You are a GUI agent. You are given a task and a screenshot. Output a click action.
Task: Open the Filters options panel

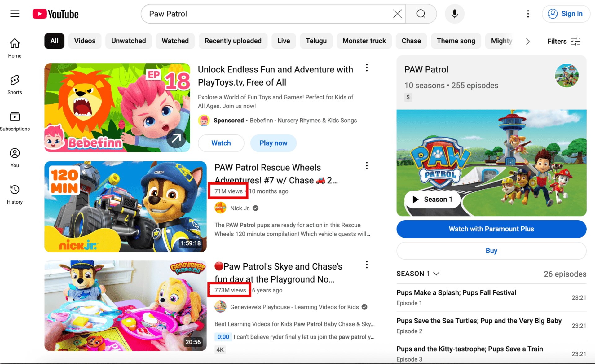click(564, 41)
